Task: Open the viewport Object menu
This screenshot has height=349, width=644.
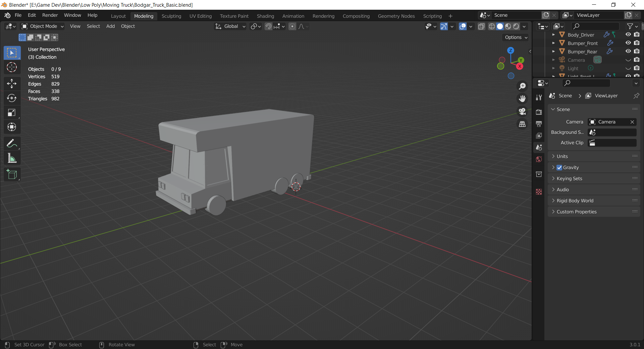Action: [128, 26]
